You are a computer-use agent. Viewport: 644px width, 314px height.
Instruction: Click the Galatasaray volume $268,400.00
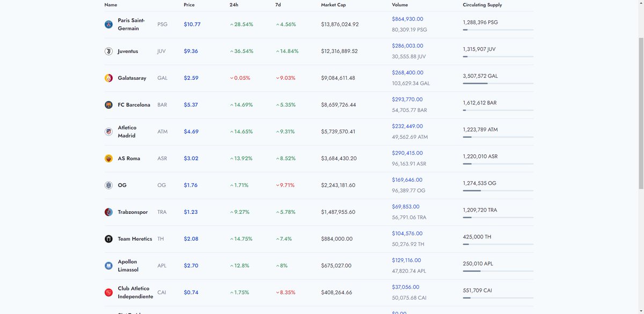point(407,73)
